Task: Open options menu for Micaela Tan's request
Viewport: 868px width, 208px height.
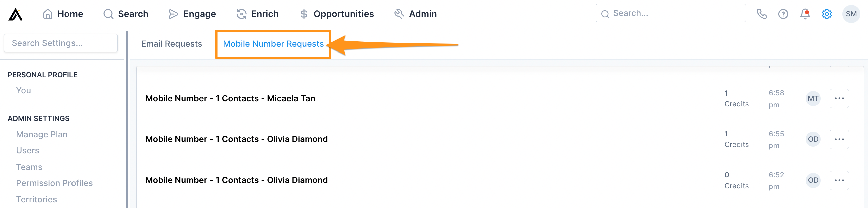Action: pyautogui.click(x=839, y=98)
